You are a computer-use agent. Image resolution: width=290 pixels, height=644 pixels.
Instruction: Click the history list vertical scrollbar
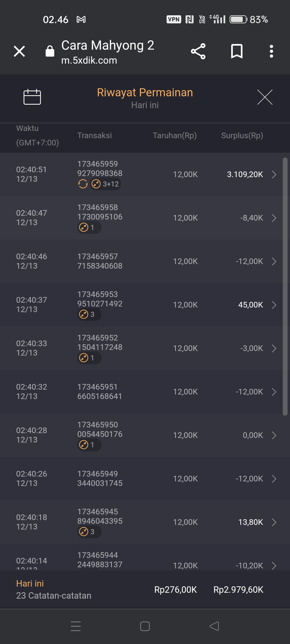pos(285,287)
